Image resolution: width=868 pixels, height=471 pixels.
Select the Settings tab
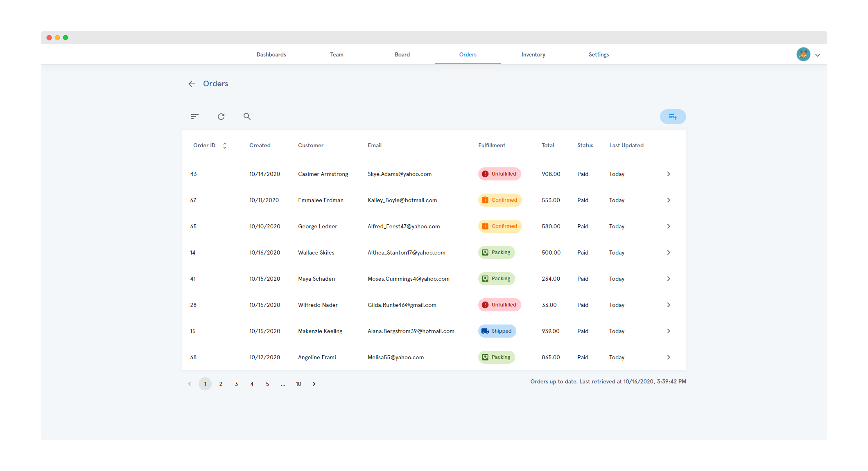pyautogui.click(x=599, y=54)
